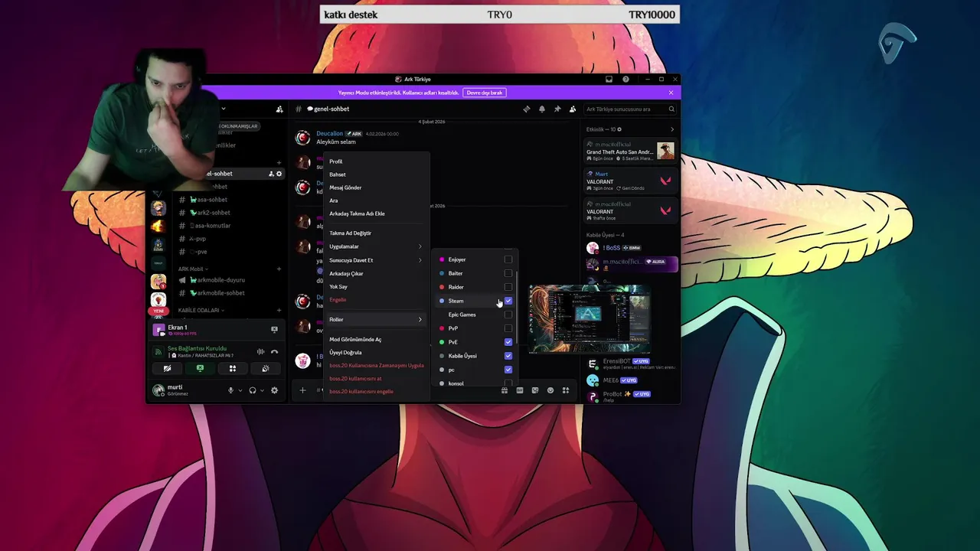Uncheck the PvE role checkbox
980x551 pixels.
508,342
